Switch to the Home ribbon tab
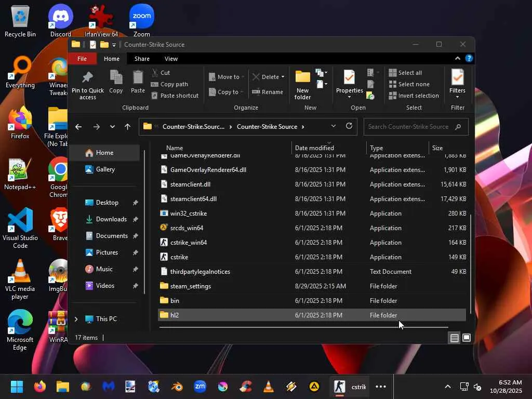 point(112,59)
